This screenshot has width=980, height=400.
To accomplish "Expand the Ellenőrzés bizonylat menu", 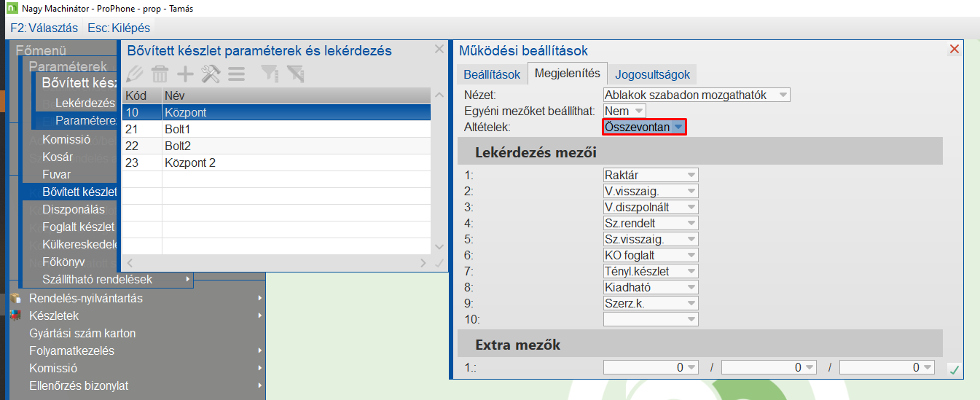I will 137,385.
